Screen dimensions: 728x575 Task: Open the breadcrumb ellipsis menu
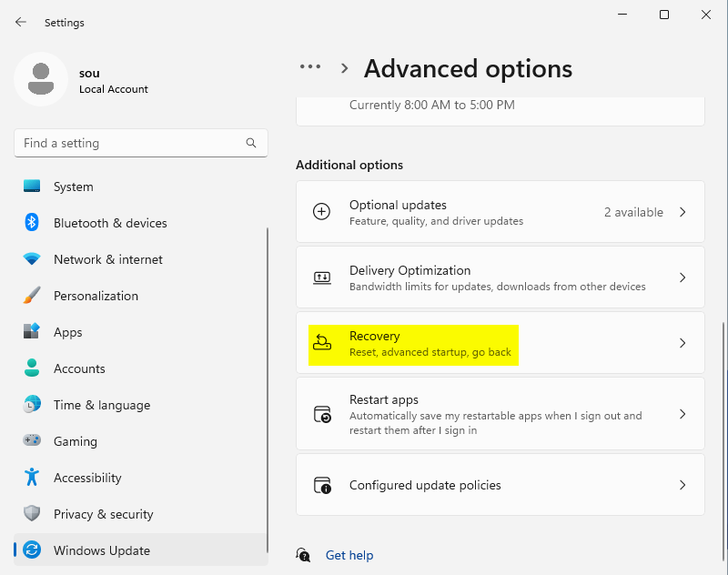point(310,66)
